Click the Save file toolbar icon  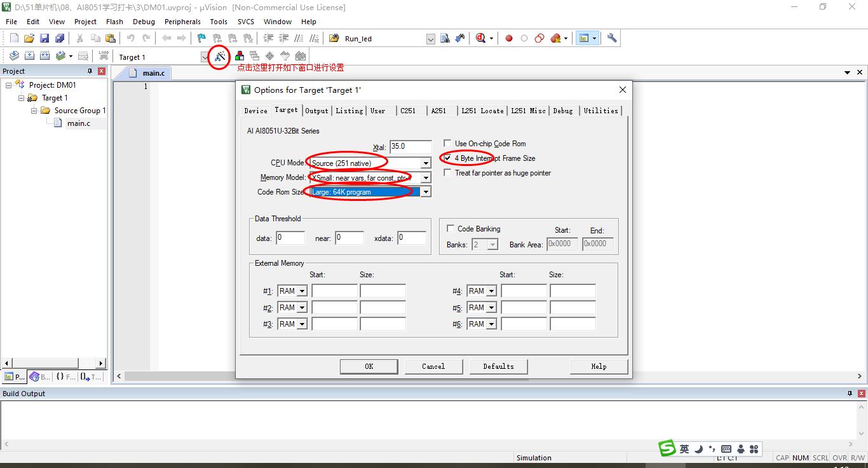tap(44, 38)
